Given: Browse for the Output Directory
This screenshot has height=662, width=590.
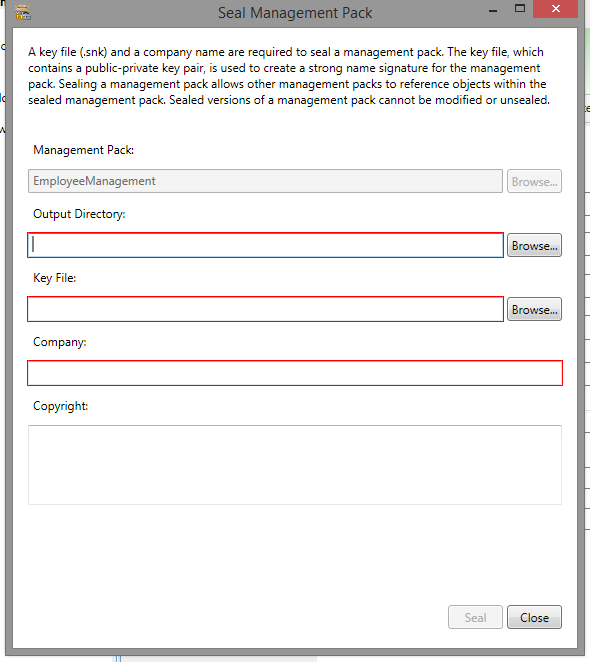Looking at the screenshot, I should coord(534,245).
